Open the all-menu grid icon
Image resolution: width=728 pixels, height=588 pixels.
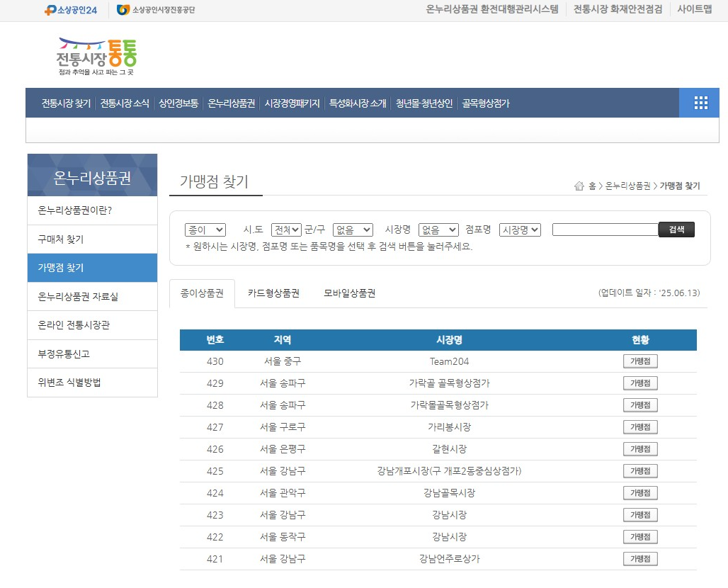click(700, 103)
